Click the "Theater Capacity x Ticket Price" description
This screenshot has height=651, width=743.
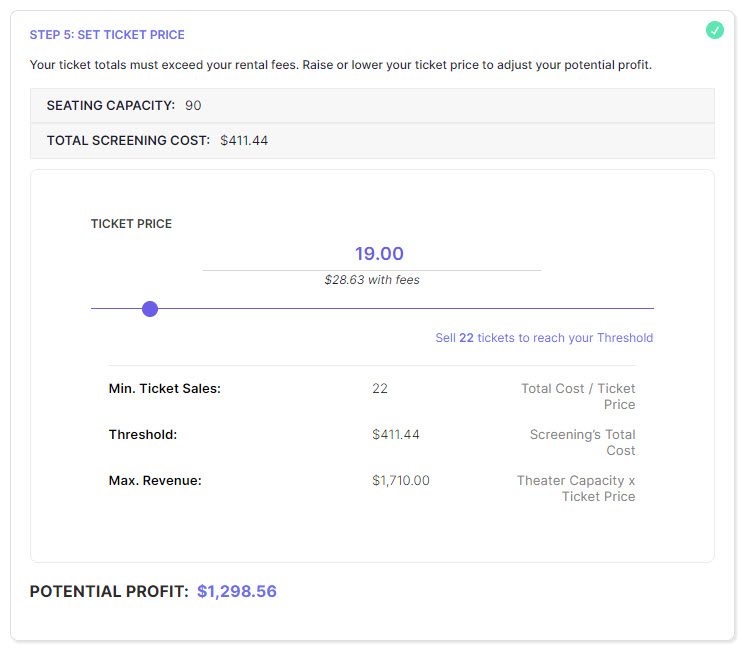[x=576, y=489]
